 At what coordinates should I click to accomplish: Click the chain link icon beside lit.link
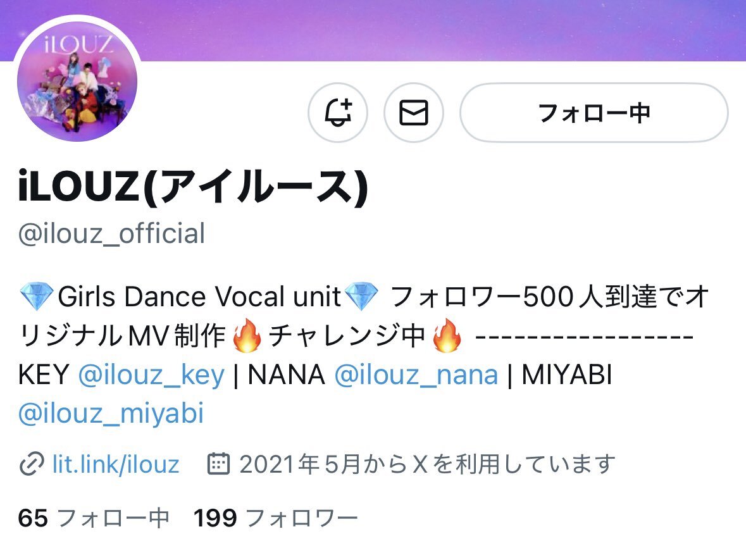tap(32, 464)
